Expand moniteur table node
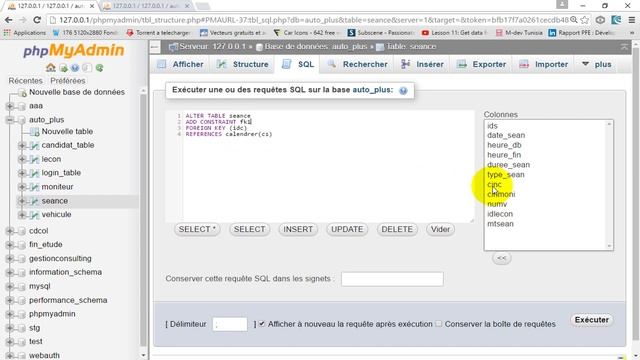This screenshot has width=640, height=360. point(22,187)
